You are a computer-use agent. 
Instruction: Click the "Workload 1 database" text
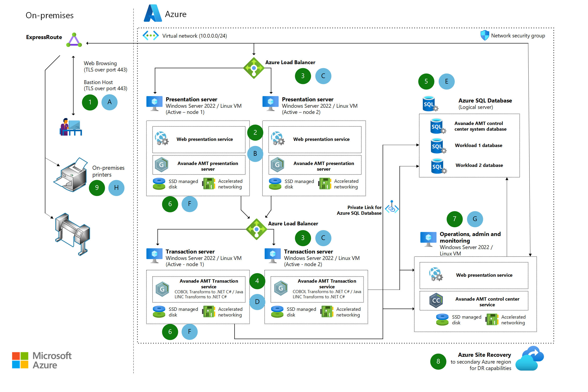[x=478, y=145]
